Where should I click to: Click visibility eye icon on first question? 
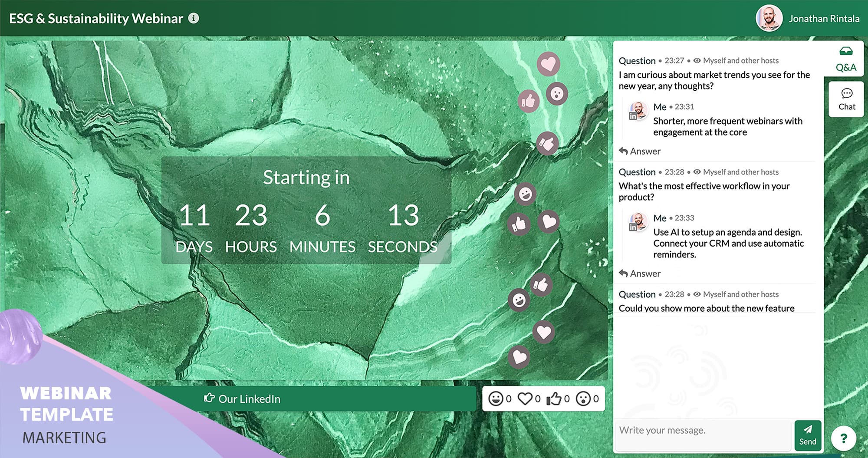[697, 60]
